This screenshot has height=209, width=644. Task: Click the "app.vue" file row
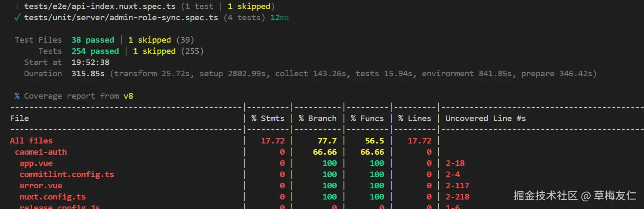36,163
